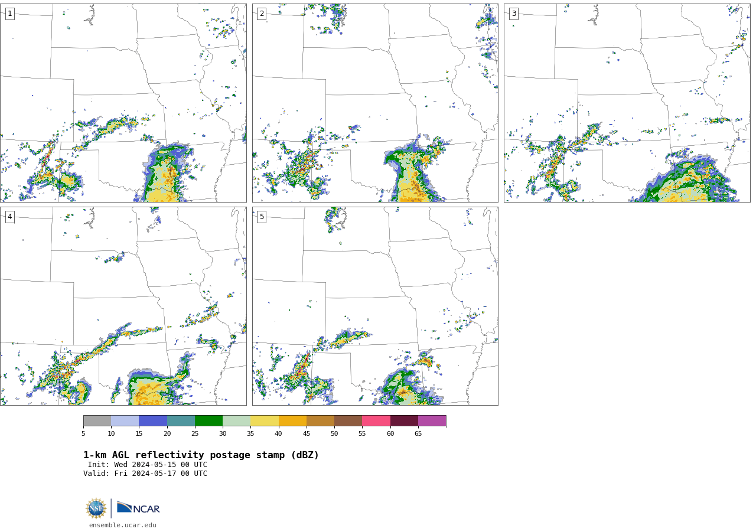756x532 pixels.
Task: Open ensemble member 1 reflectivity map
Action: [x=123, y=103]
